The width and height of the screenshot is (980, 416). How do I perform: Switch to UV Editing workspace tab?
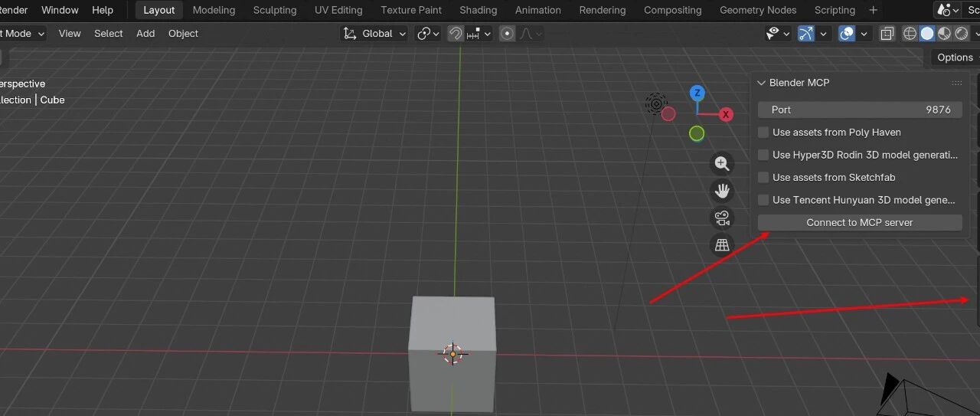coord(338,10)
